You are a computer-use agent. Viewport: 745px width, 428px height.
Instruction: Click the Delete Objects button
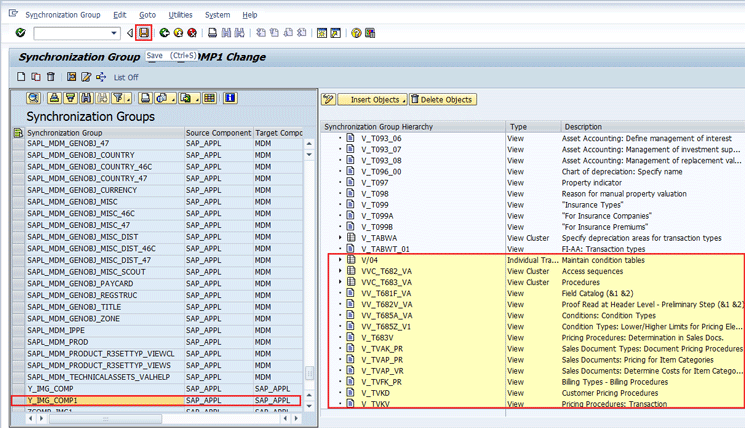[442, 100]
